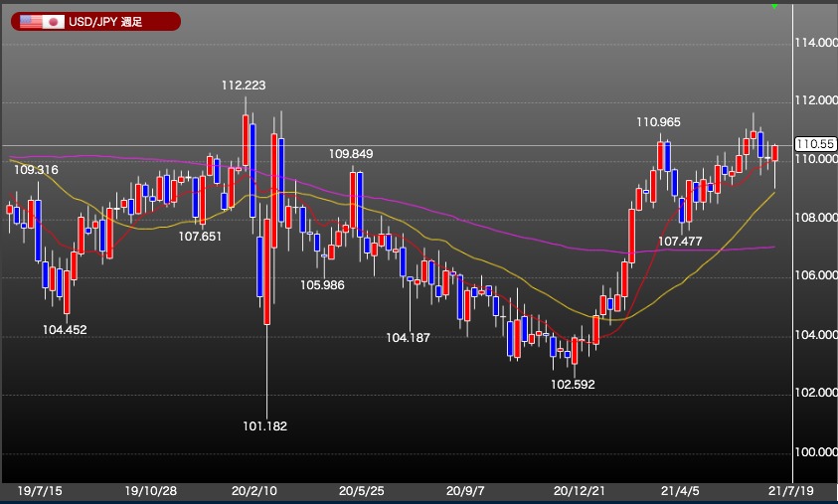Click the 109.849 peak label

pyautogui.click(x=351, y=154)
